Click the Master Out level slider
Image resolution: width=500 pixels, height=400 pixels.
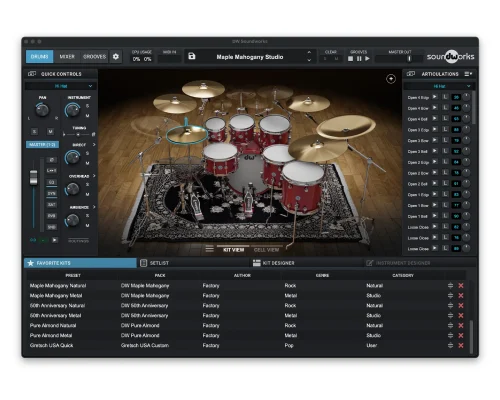click(x=398, y=59)
